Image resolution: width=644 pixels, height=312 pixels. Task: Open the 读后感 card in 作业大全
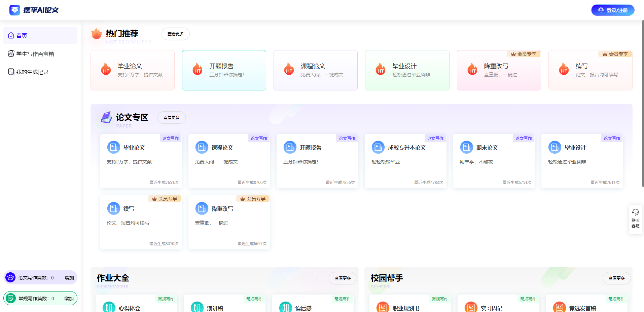(313, 307)
